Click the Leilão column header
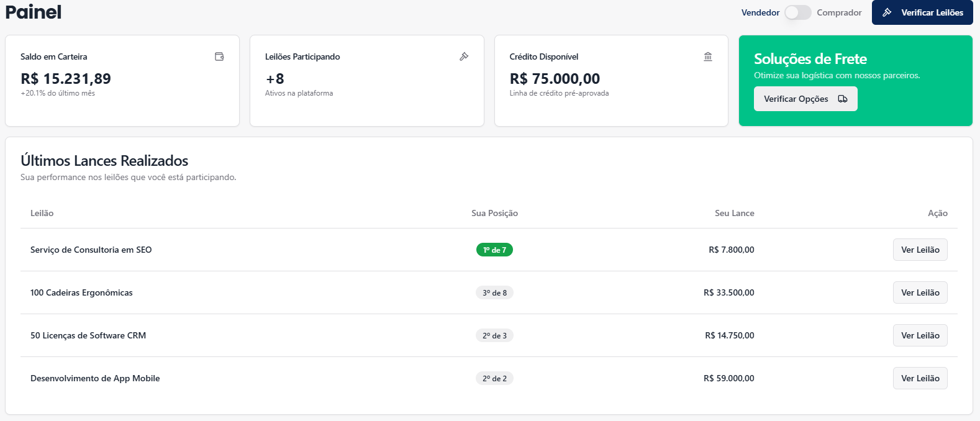The width and height of the screenshot is (980, 421). pos(42,213)
